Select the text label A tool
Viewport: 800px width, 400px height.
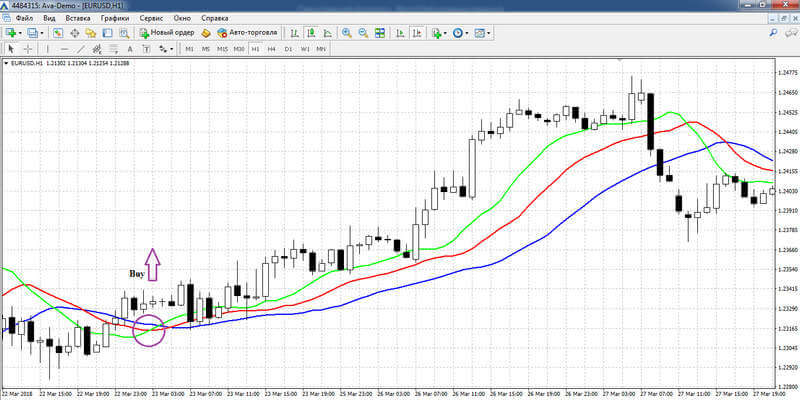pos(130,49)
